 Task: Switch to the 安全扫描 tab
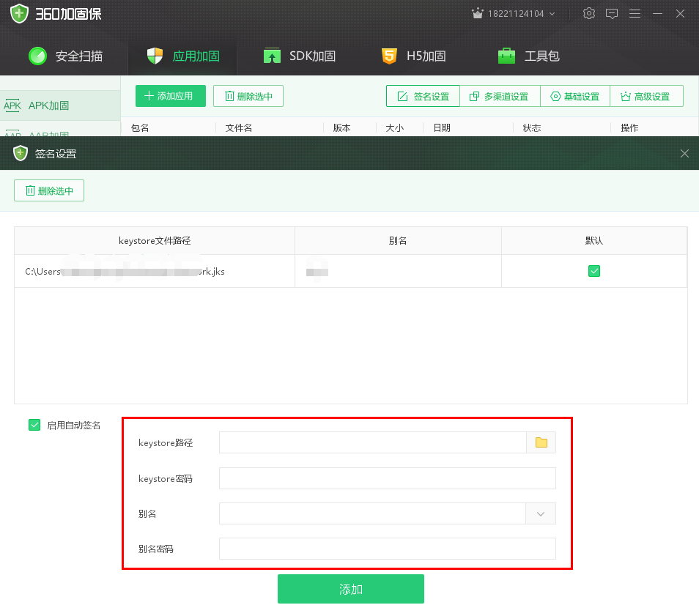(66, 56)
